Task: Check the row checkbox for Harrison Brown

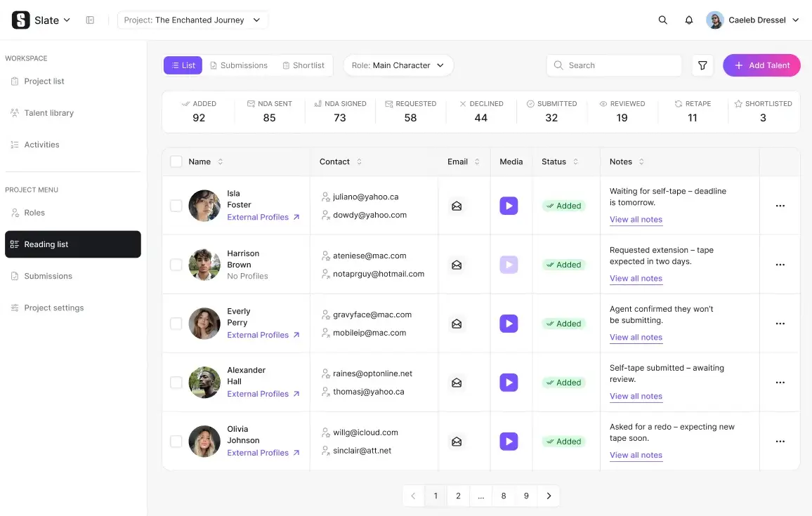Action: tap(176, 264)
